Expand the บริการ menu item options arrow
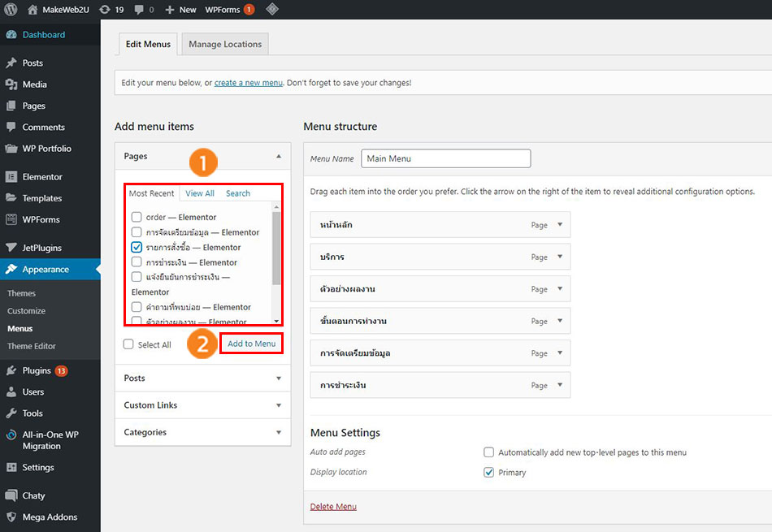 click(x=560, y=257)
